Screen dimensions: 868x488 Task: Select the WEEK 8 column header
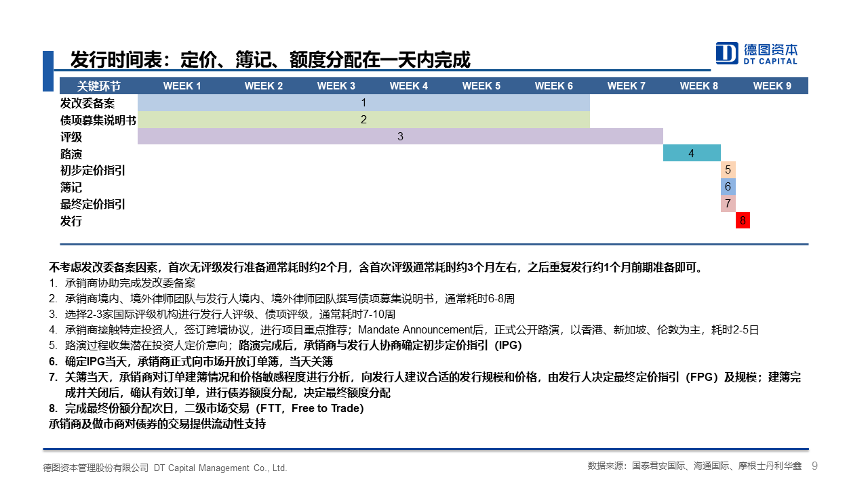[699, 86]
